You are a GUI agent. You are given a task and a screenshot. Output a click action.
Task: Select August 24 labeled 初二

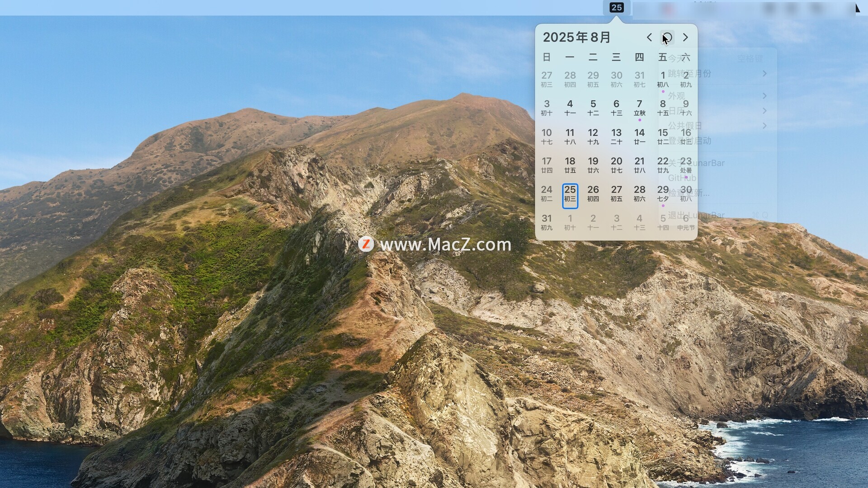[547, 194]
